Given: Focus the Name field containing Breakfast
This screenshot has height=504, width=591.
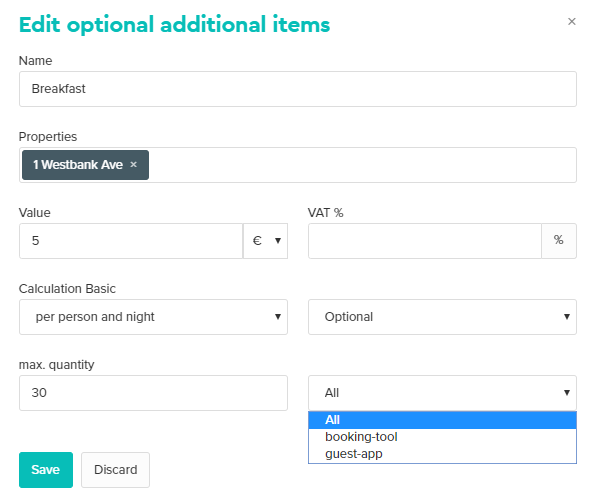Looking at the screenshot, I should (x=298, y=89).
